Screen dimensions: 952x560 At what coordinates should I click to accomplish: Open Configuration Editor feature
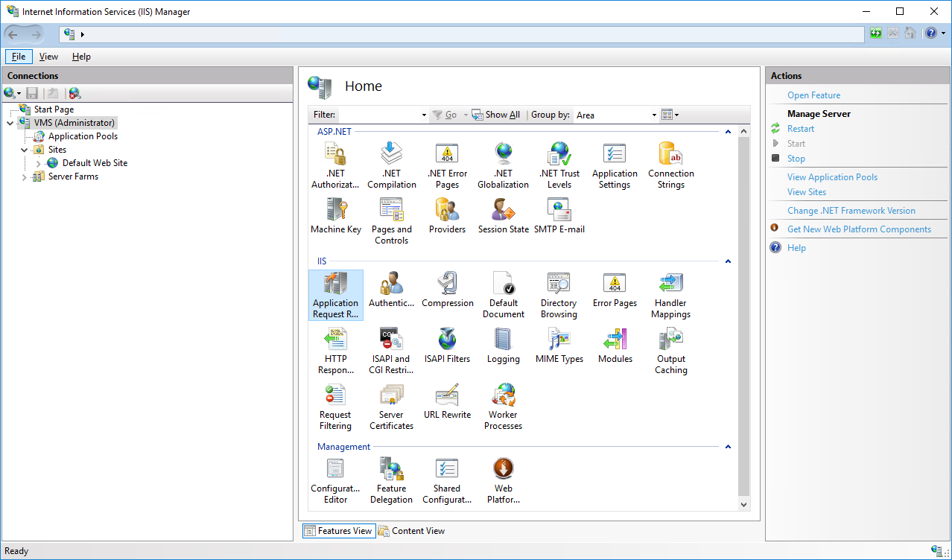[335, 480]
